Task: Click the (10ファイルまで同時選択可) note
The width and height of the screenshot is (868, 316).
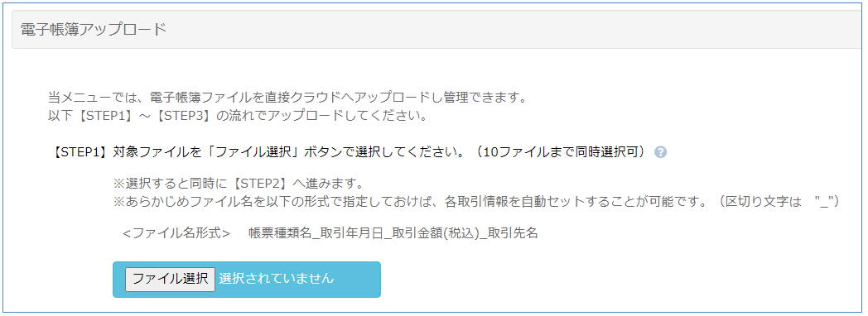Action: coord(561,153)
